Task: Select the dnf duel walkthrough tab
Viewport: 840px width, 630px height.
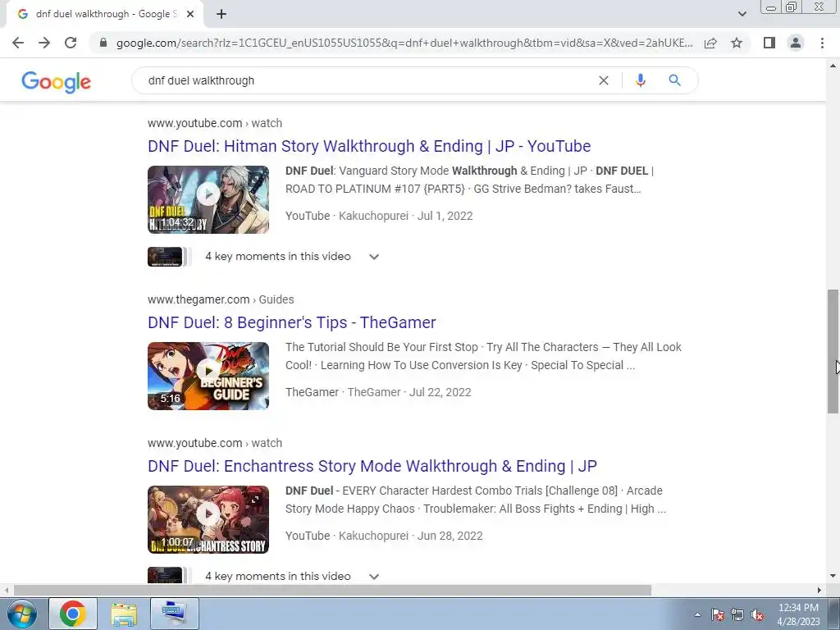Action: pyautogui.click(x=105, y=14)
